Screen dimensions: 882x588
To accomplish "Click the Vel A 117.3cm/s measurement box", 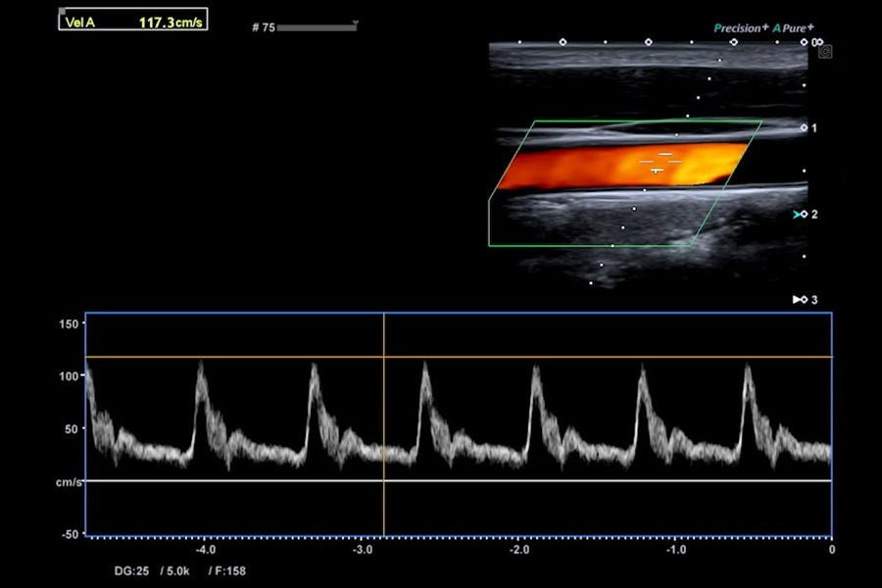I will coord(133,20).
